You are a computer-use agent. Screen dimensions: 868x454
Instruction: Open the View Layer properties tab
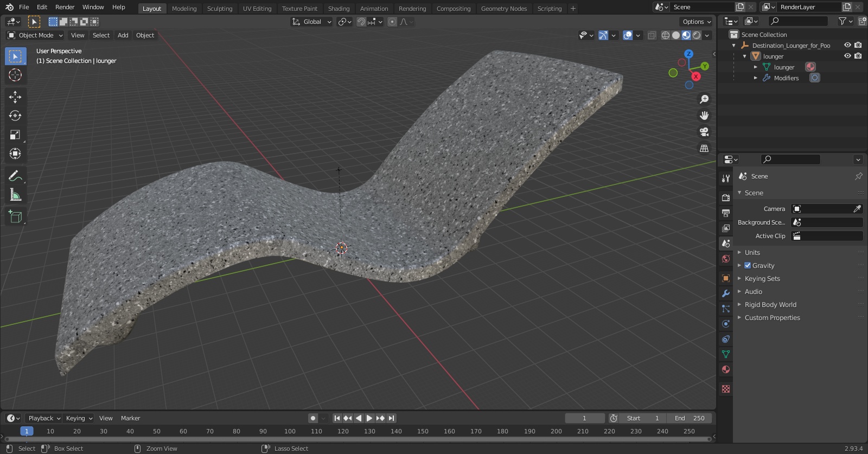click(726, 228)
